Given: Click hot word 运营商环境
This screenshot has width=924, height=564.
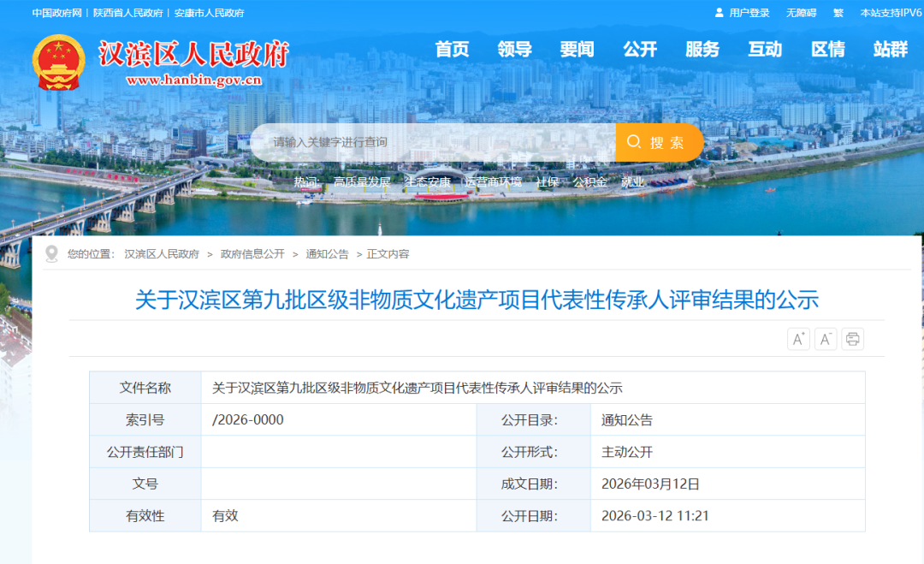Looking at the screenshot, I should click(493, 182).
